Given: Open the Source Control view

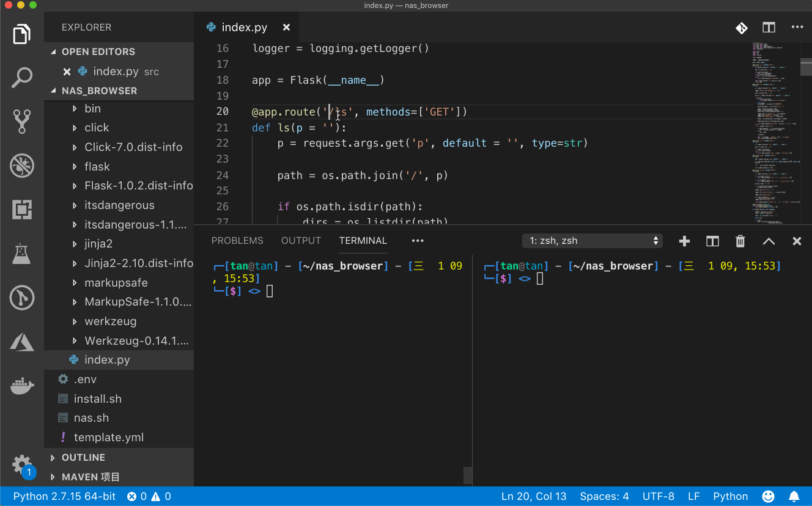Looking at the screenshot, I should (22, 122).
